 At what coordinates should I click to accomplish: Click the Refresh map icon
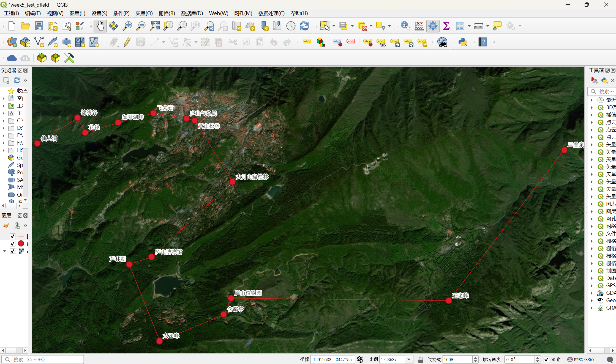(304, 26)
